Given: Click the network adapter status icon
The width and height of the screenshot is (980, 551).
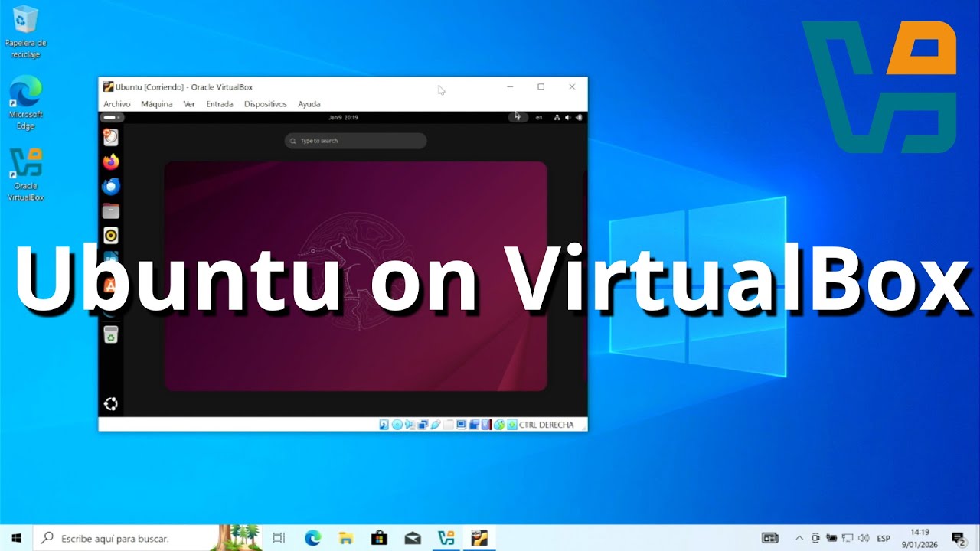Looking at the screenshot, I should [x=423, y=425].
